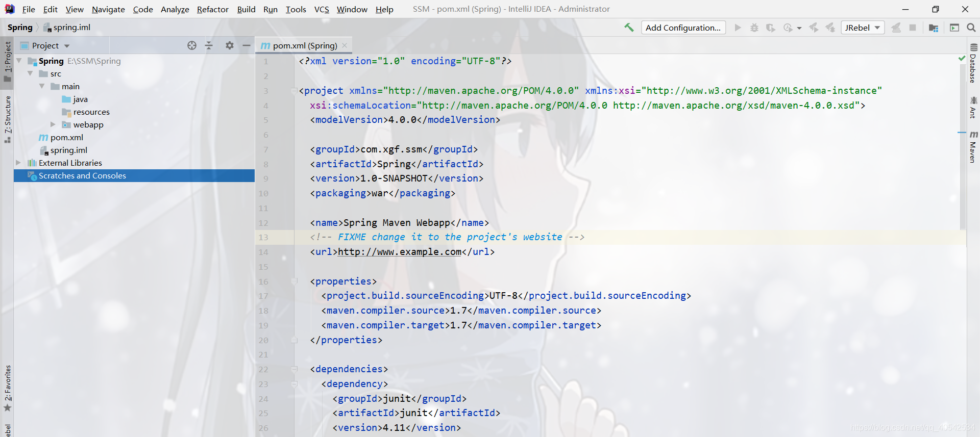Open the dropdown arrow beside Profiler icon
Image resolution: width=980 pixels, height=437 pixels.
pyautogui.click(x=799, y=28)
